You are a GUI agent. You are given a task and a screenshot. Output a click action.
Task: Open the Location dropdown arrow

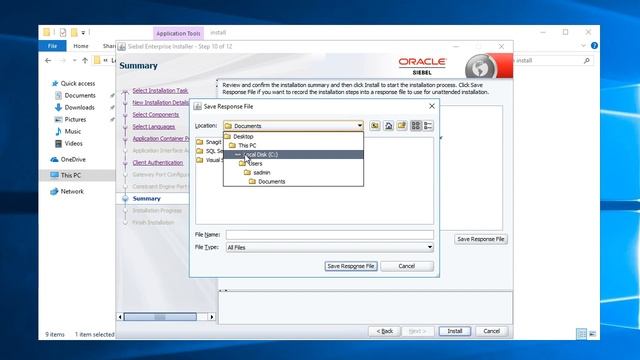pyautogui.click(x=360, y=126)
